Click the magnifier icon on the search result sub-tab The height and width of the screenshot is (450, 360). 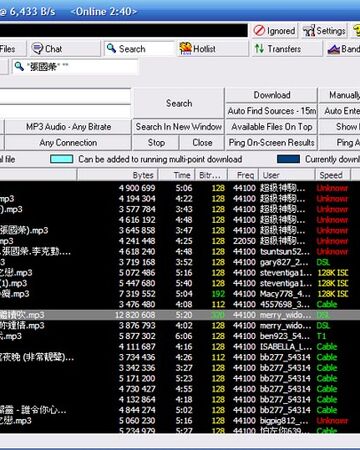point(19,66)
